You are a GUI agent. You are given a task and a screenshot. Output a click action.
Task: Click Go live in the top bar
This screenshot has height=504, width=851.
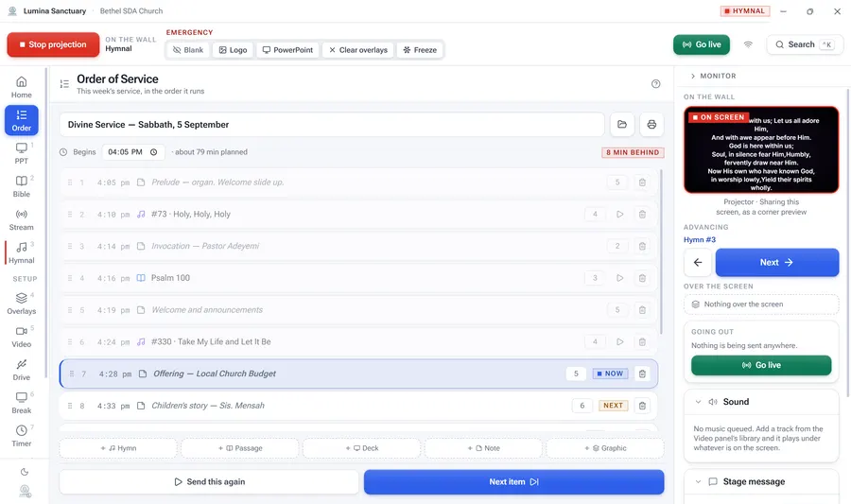click(702, 44)
